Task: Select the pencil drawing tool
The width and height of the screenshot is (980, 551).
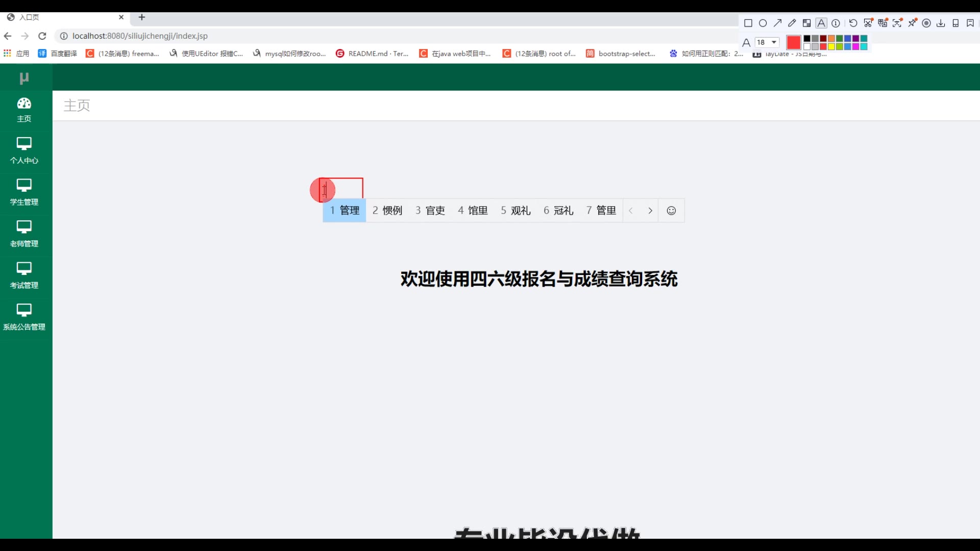Action: (x=792, y=23)
